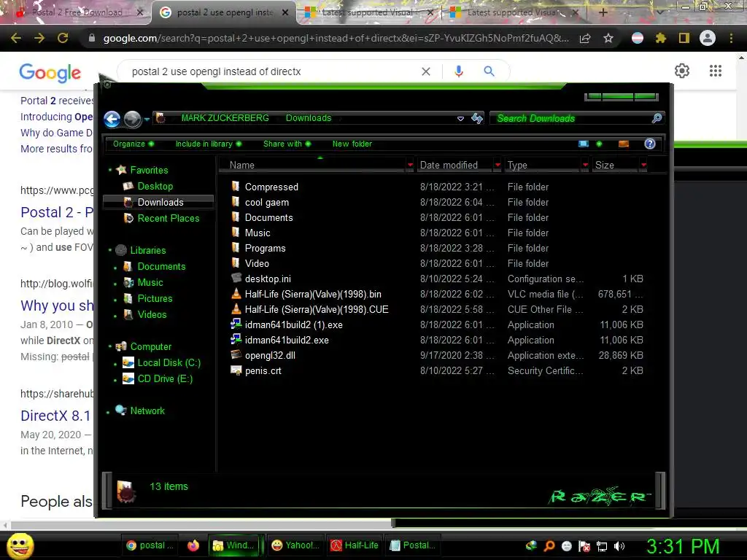Open the DirectX 8.1 search result link
The width and height of the screenshot is (747, 560).
click(55, 416)
